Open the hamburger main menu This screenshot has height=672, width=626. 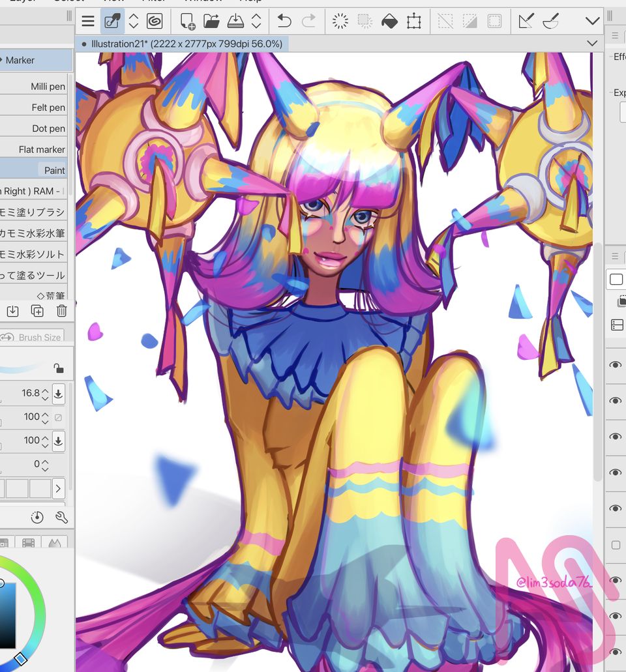(x=88, y=22)
